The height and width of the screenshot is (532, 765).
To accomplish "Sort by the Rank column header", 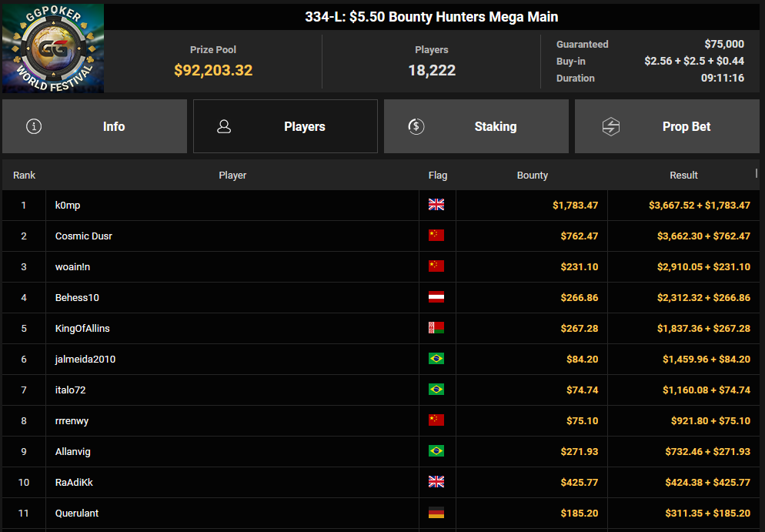I will (24, 176).
